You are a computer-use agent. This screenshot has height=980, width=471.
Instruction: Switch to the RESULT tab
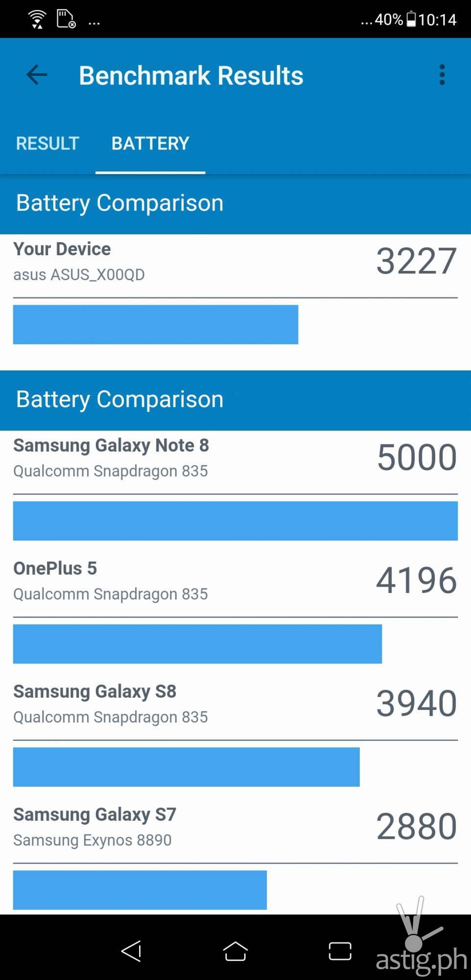(x=47, y=144)
